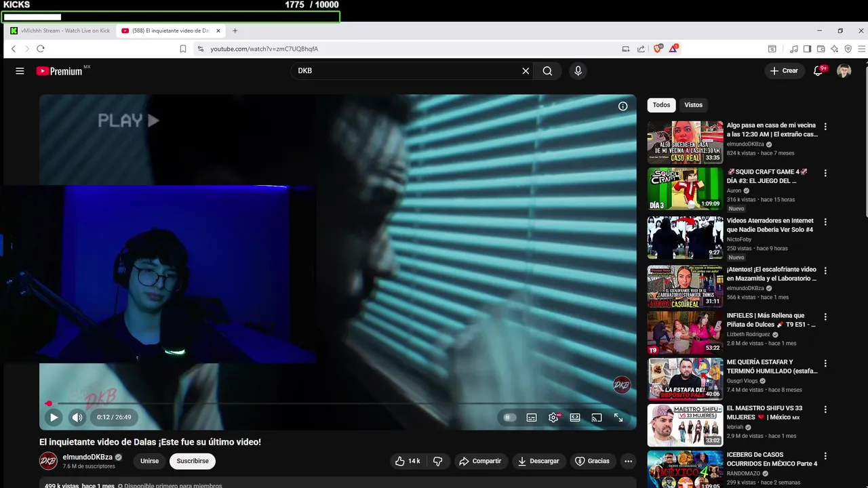The image size is (868, 488).
Task: Toggle the autoplay switch
Action: pos(509,418)
